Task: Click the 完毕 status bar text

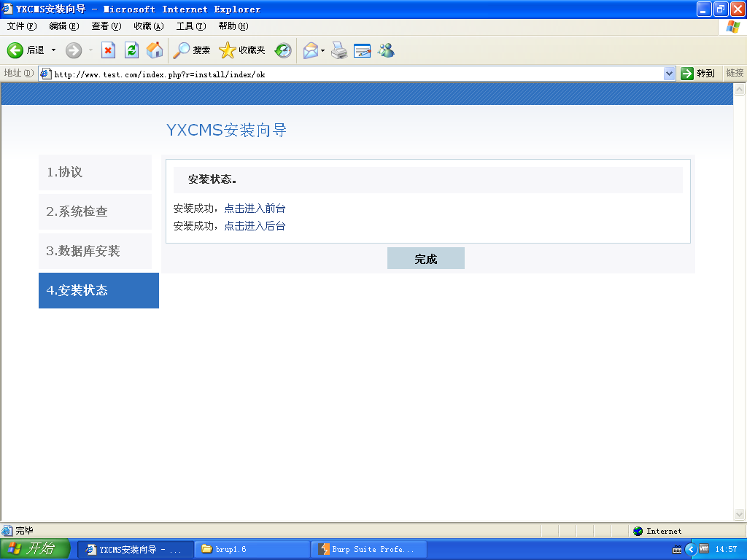Action: click(24, 531)
